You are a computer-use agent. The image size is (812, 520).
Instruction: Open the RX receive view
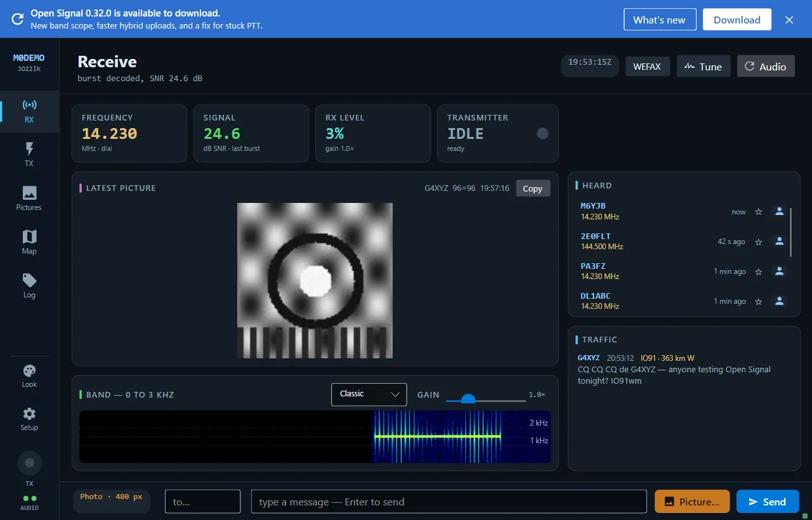point(29,112)
